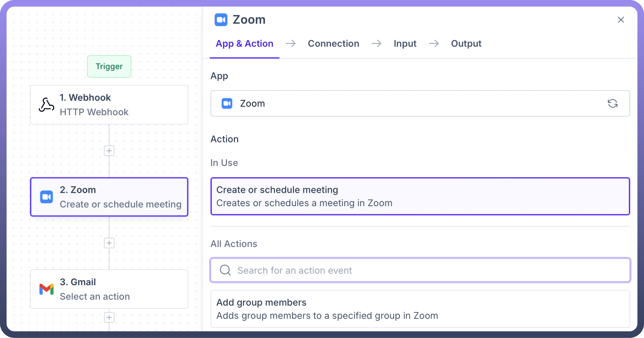Click the refresh icon in App field

tap(612, 103)
